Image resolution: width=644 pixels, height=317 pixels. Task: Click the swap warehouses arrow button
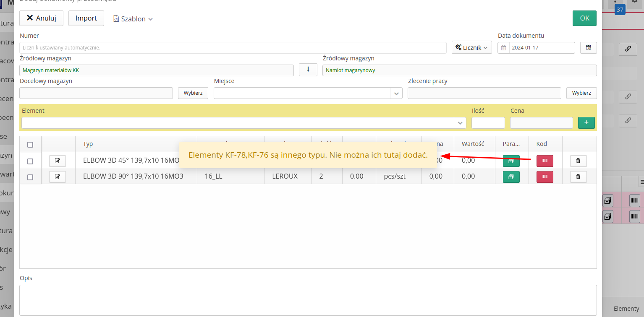tap(308, 70)
